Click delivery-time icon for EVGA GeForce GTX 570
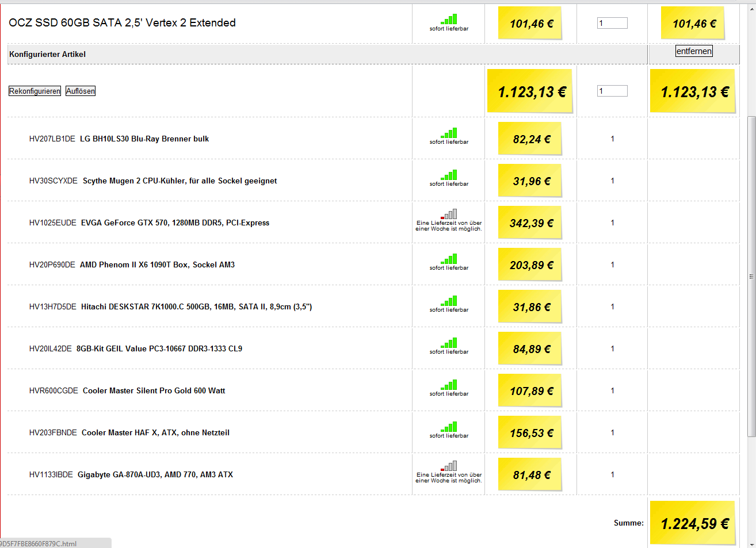This screenshot has width=756, height=548. [449, 214]
